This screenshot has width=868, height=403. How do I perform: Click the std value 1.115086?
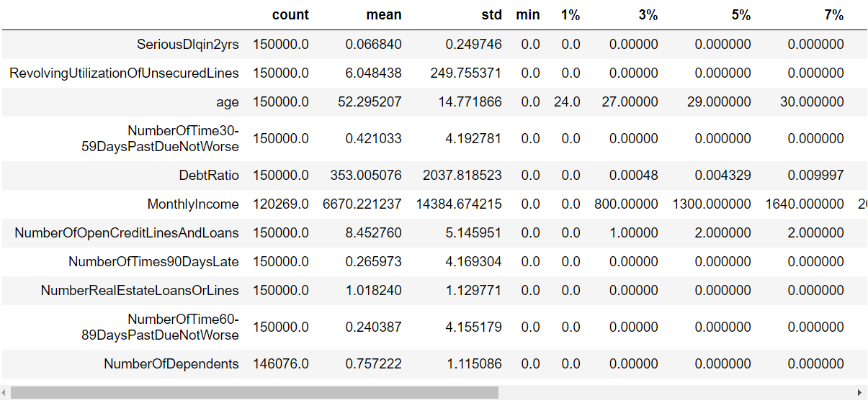click(x=474, y=363)
